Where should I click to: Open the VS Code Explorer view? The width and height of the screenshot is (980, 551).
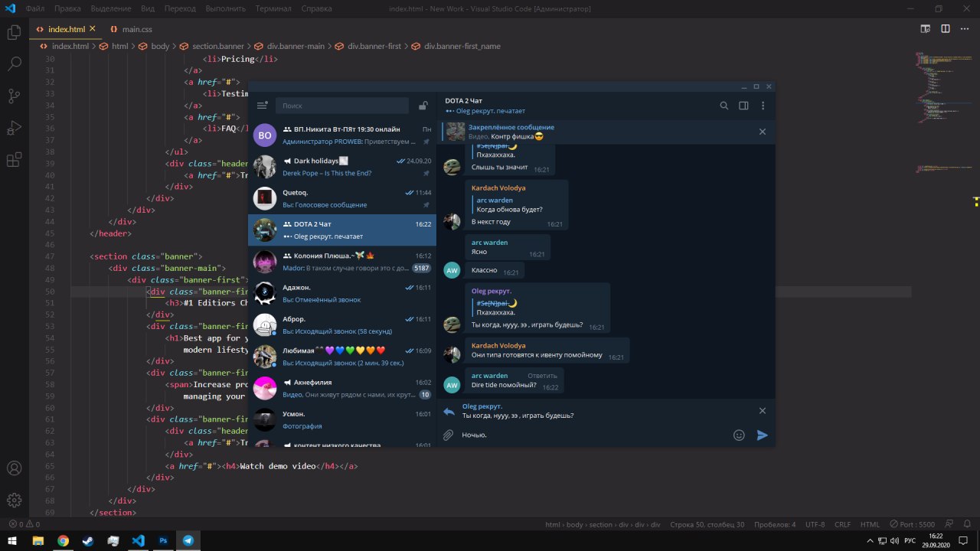pos(14,32)
